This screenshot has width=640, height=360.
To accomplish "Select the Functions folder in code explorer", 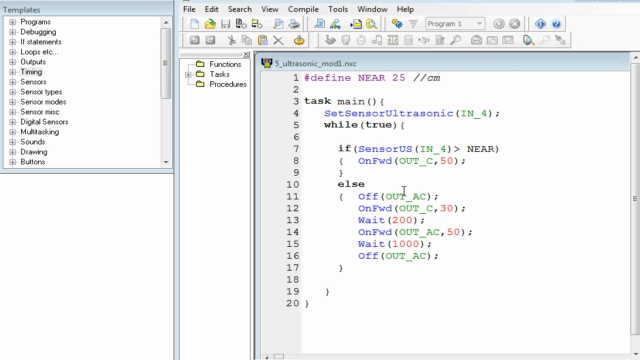I will [225, 64].
